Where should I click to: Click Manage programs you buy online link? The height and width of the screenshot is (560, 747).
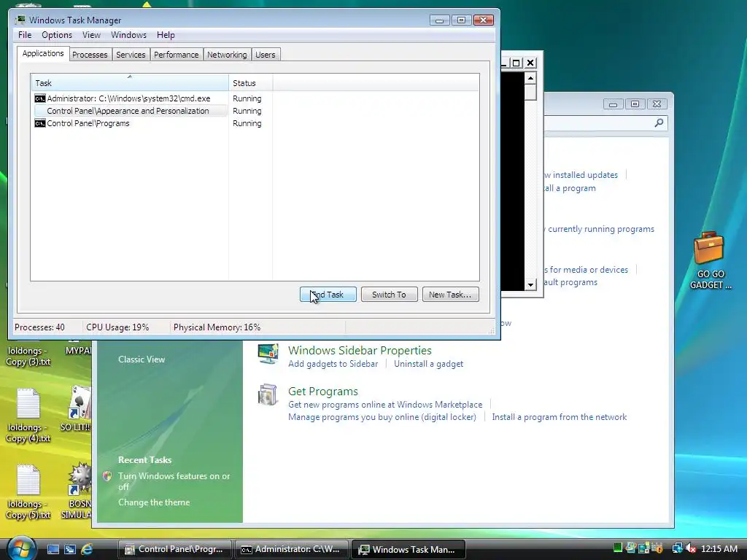pyautogui.click(x=382, y=417)
